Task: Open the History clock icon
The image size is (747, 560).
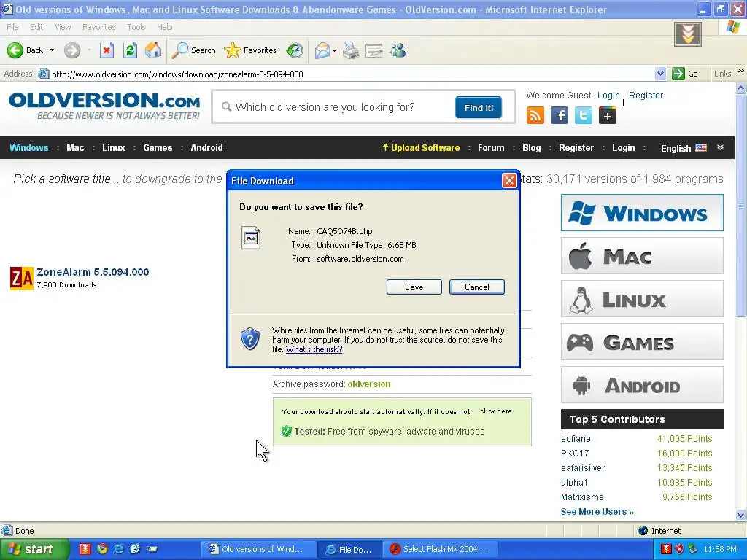Action: [x=295, y=50]
